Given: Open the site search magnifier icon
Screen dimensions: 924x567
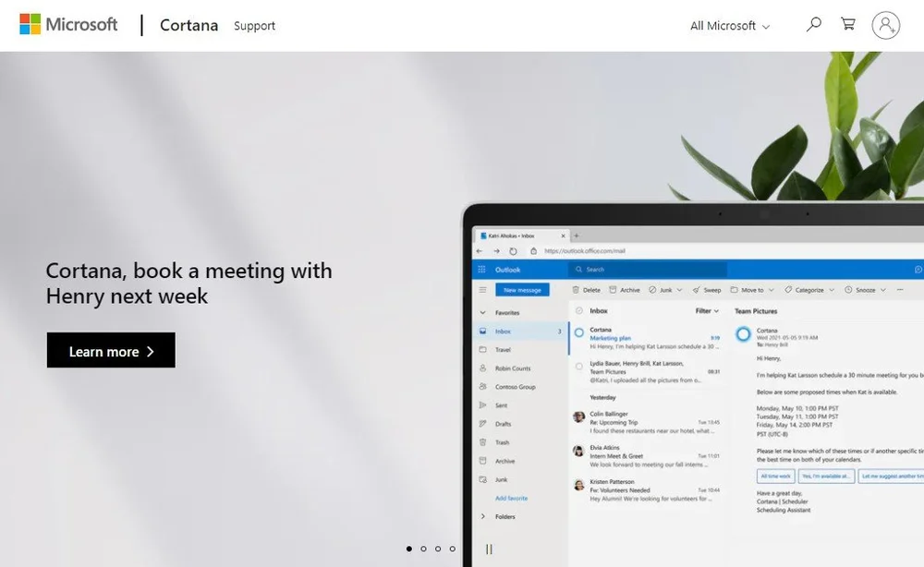Looking at the screenshot, I should point(814,24).
